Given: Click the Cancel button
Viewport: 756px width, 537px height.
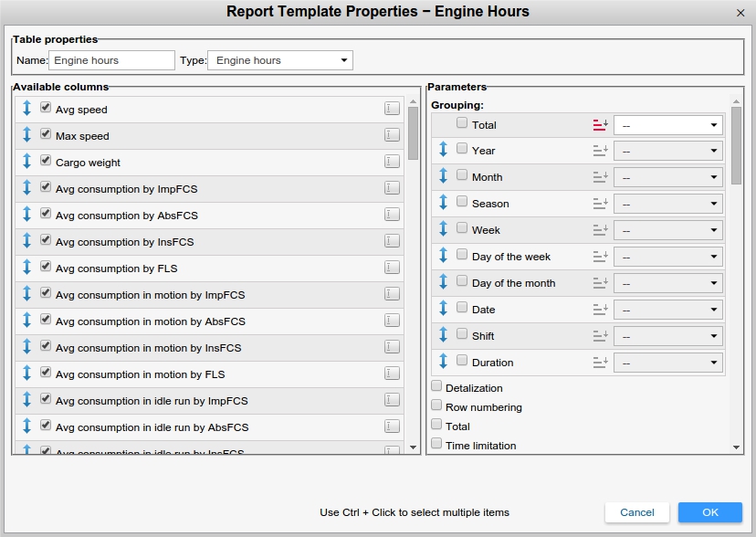Looking at the screenshot, I should point(636,512).
